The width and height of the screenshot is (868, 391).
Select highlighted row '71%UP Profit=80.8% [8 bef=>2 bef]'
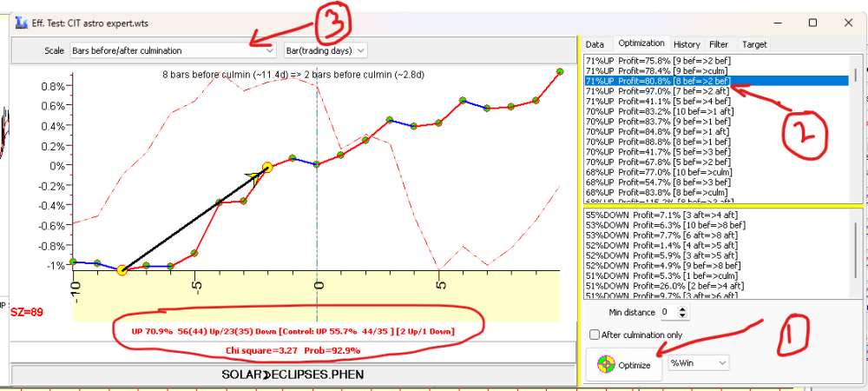(x=717, y=81)
